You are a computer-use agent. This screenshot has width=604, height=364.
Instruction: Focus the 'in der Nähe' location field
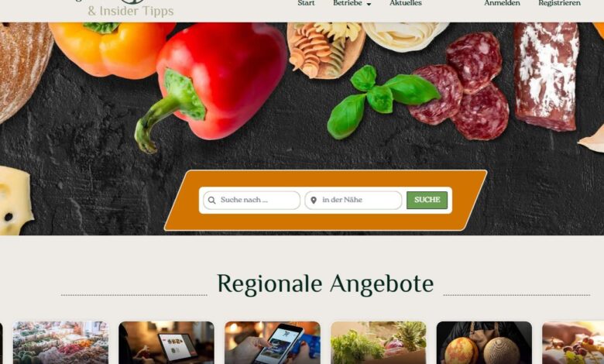click(x=353, y=201)
